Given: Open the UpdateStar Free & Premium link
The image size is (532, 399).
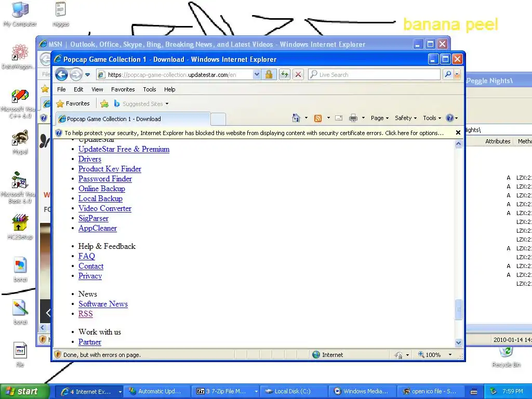Looking at the screenshot, I should pos(124,149).
